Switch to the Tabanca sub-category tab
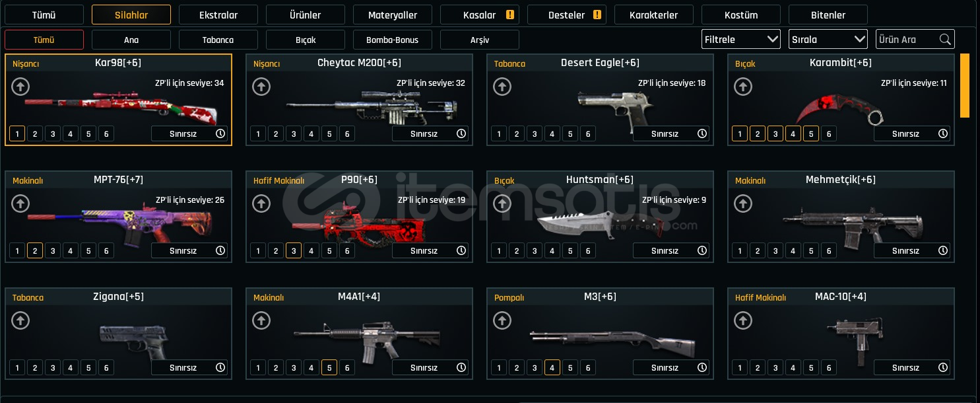The height and width of the screenshot is (403, 980). click(218, 40)
